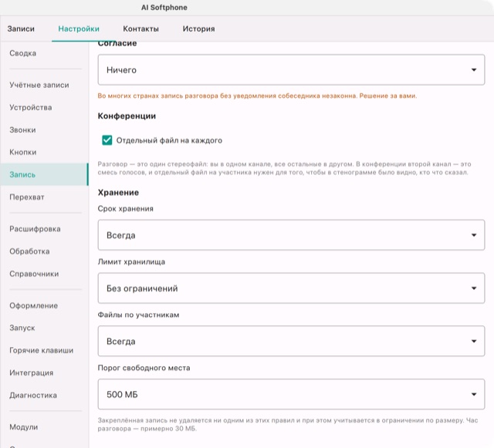Switch to the Записи tab

tap(21, 29)
